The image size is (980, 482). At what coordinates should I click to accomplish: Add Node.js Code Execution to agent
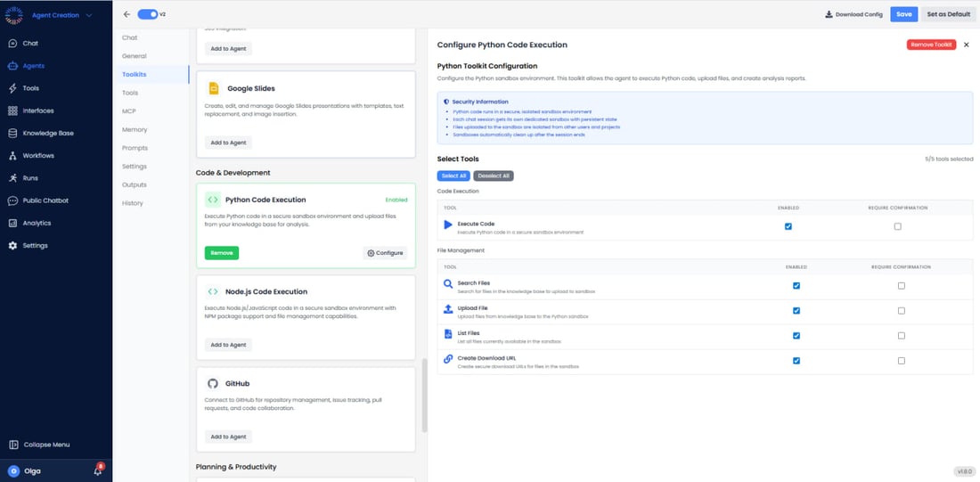click(x=228, y=345)
